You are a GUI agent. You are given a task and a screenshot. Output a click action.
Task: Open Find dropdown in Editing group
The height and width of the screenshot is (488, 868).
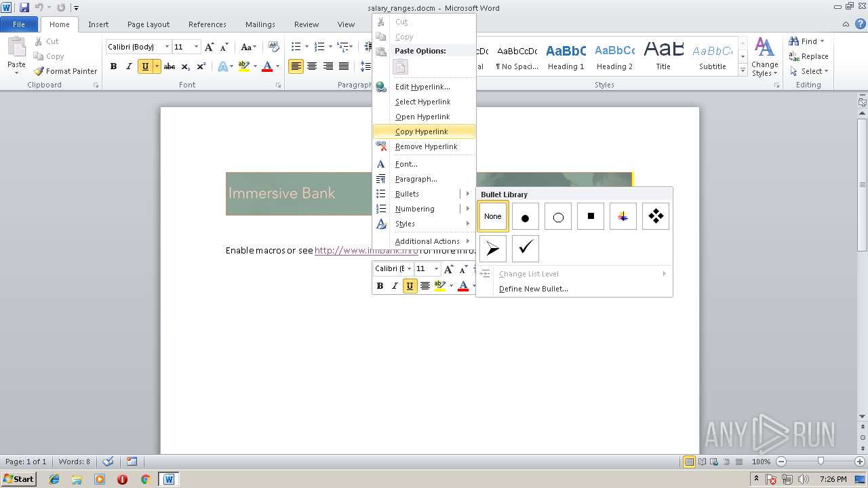[807, 41]
